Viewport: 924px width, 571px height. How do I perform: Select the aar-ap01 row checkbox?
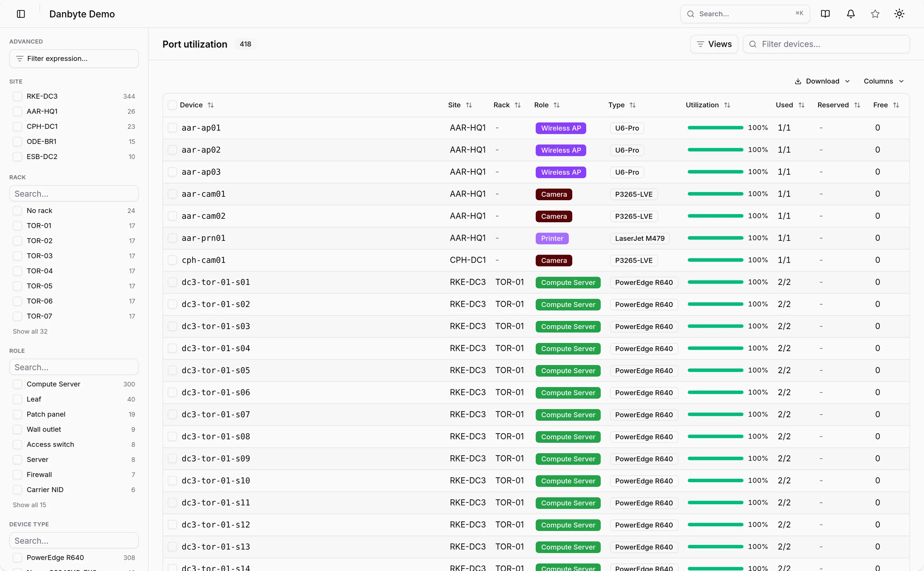tap(172, 127)
